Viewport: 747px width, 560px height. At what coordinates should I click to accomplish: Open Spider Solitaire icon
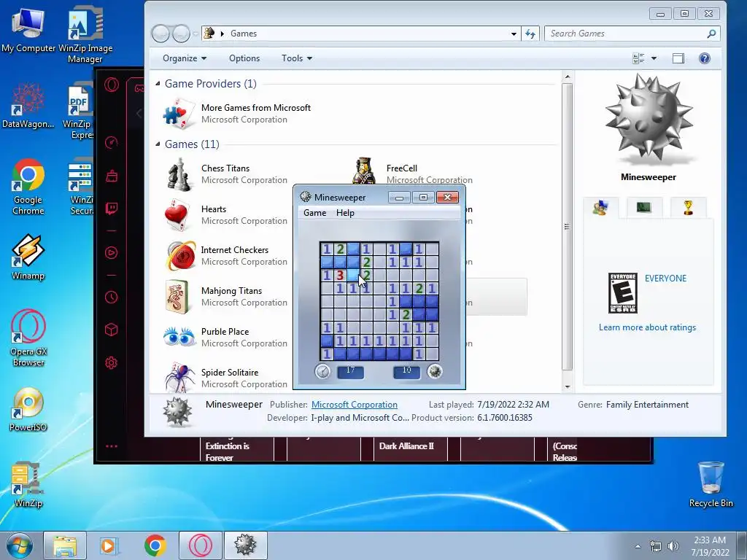point(179,377)
